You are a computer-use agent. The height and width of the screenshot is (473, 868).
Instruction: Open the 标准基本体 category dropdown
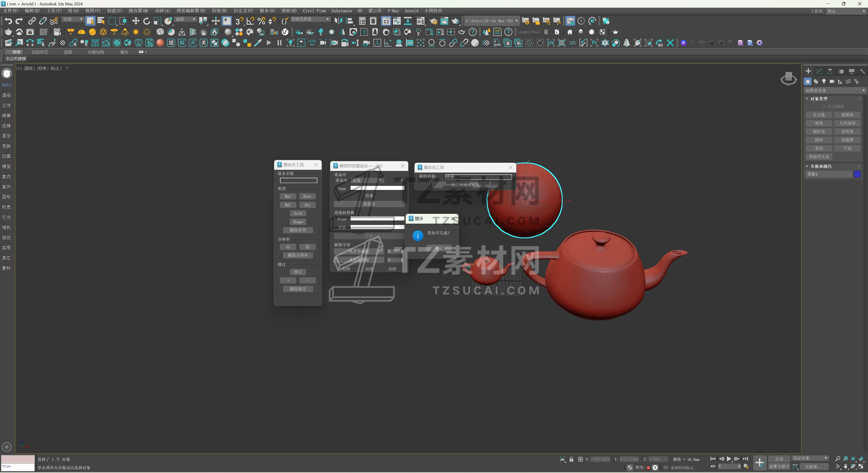click(834, 90)
